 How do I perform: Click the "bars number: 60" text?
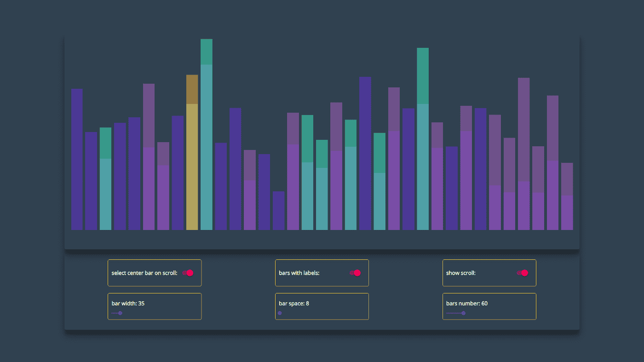(x=467, y=304)
